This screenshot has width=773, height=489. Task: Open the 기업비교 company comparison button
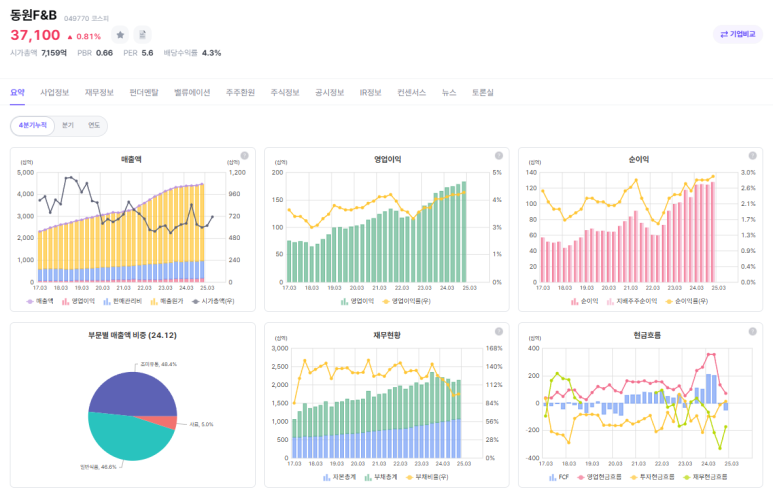pyautogui.click(x=738, y=34)
